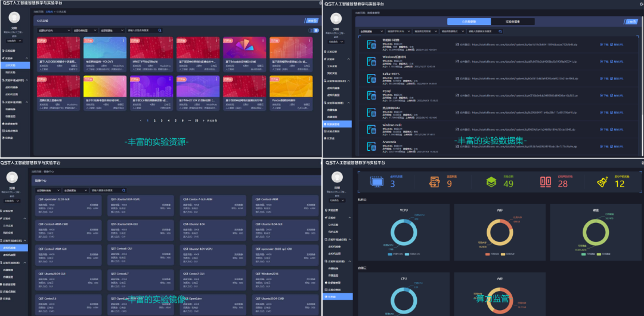Open 全部数据集 dropdown in dataset panel

(371, 31)
